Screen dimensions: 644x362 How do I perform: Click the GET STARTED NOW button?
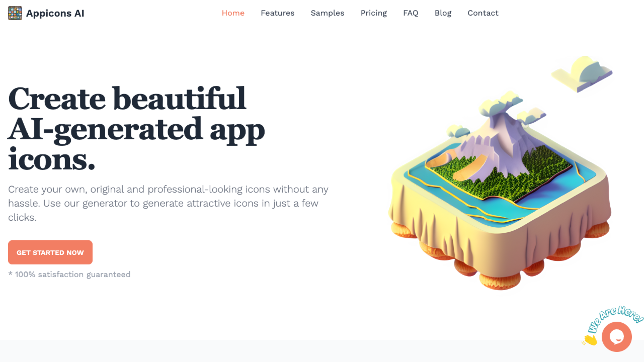[x=50, y=252]
